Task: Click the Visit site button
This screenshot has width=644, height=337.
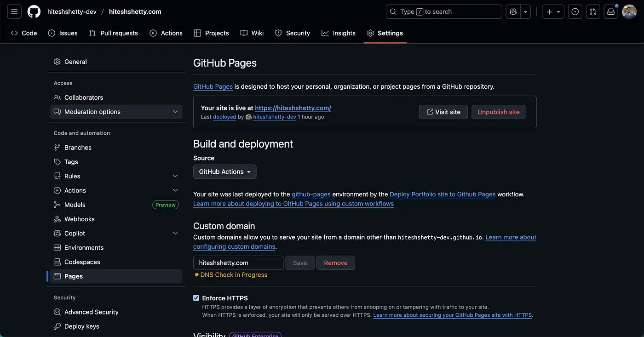Action: 443,112
